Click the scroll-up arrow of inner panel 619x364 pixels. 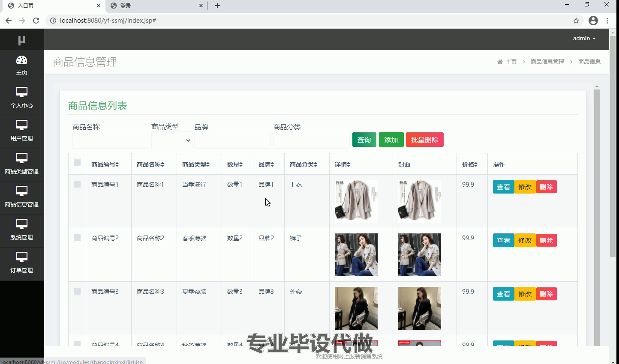pyautogui.click(x=597, y=86)
